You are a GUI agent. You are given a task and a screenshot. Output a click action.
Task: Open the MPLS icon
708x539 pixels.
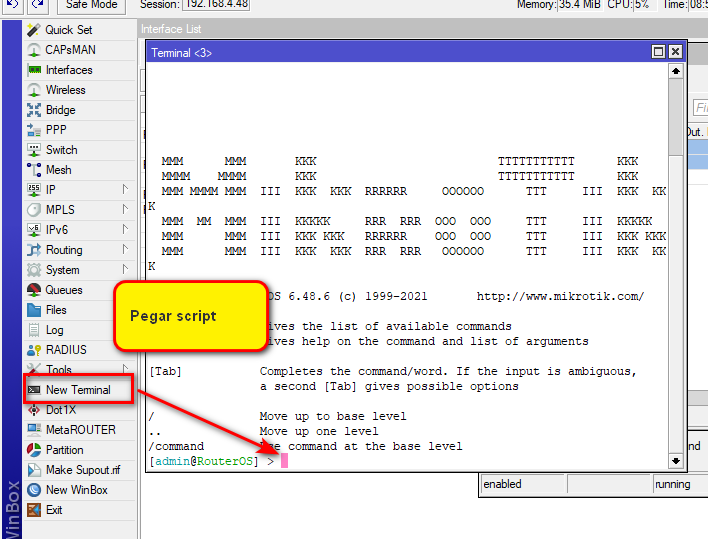pyautogui.click(x=34, y=210)
